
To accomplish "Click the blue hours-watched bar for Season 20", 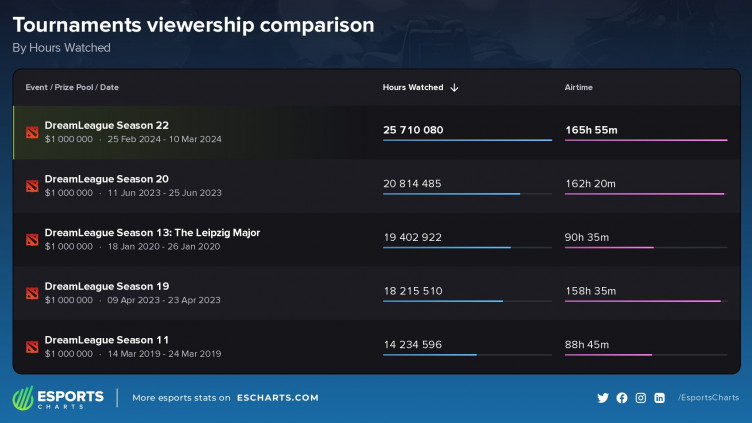I will coord(451,194).
